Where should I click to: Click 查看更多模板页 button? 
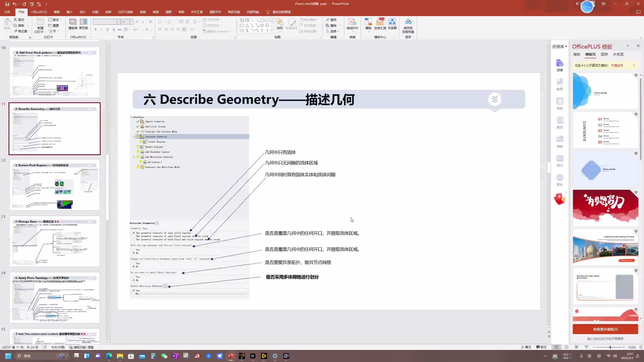pos(605,329)
